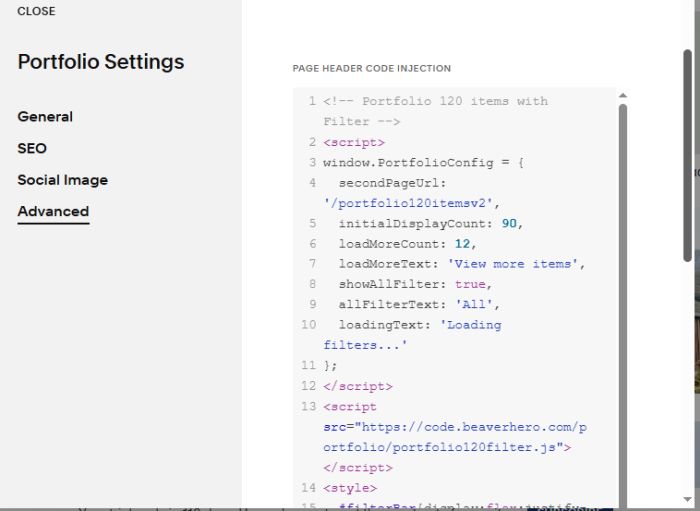Click the code editor scroll-up arrow

[623, 96]
